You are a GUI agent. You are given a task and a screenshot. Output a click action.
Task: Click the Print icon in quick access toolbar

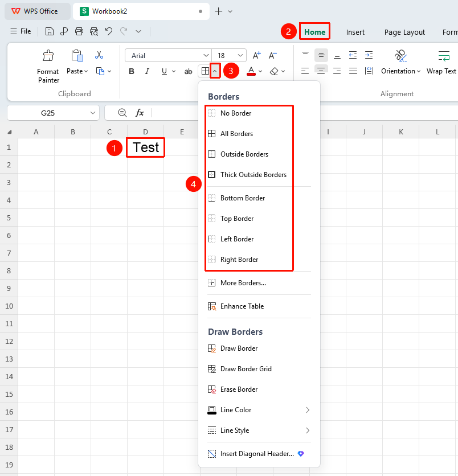pos(79,31)
